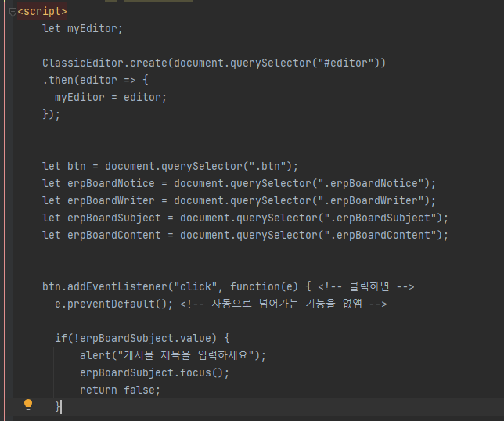Click the 'if(!erpBoardSubject.value)' line
Image resolution: width=504 pixels, height=421 pixels.
[142, 338]
